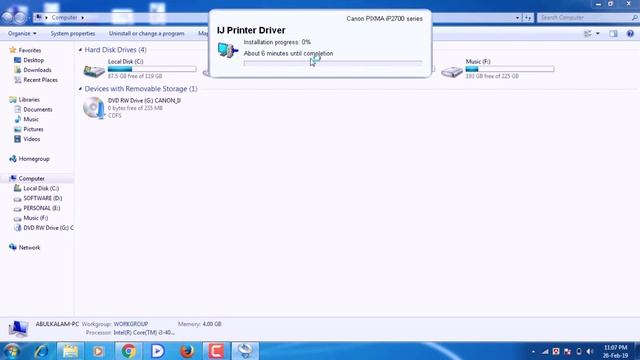Screen dimensions: 640x360
Task: Expand breadcrumb arrow after Computer
Action: (x=82, y=18)
